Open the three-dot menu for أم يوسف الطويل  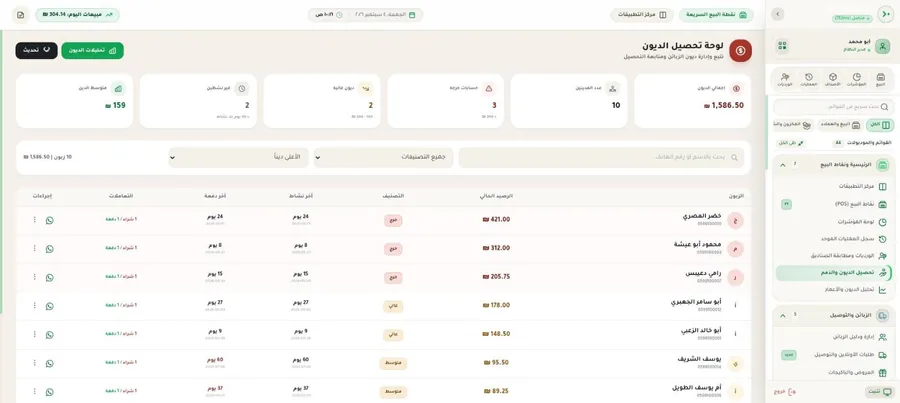pos(34,392)
